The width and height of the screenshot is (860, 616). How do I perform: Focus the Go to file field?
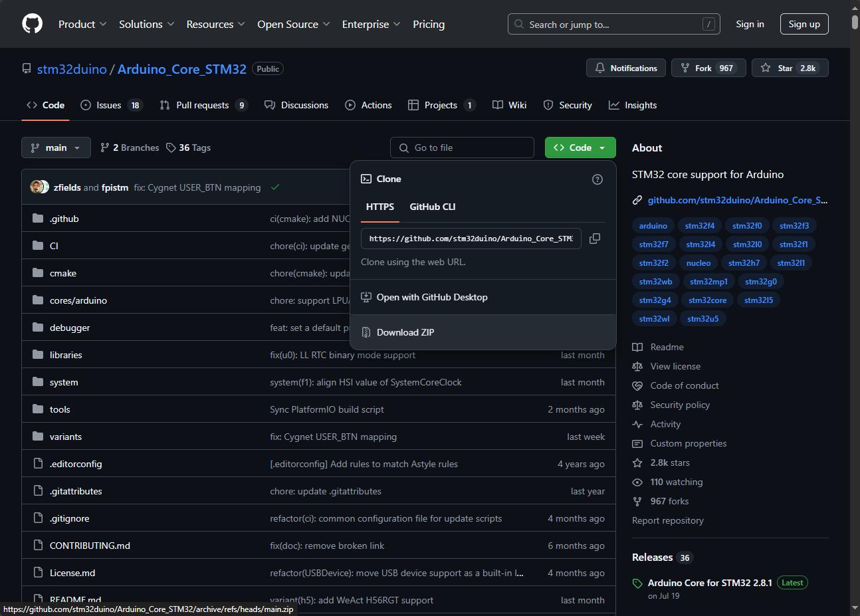462,148
